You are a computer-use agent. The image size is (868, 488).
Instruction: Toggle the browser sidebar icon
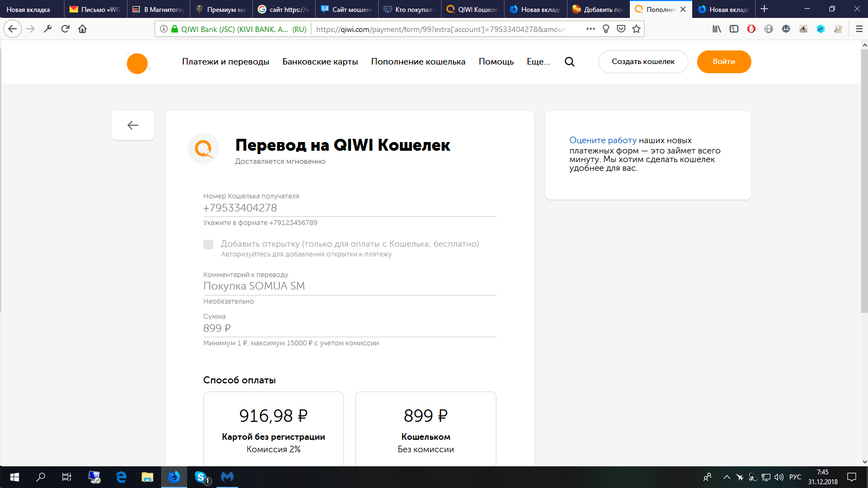(734, 29)
